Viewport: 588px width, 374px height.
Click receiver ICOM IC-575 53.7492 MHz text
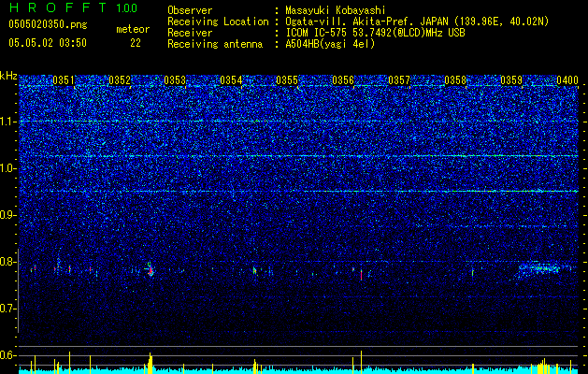tap(376, 33)
